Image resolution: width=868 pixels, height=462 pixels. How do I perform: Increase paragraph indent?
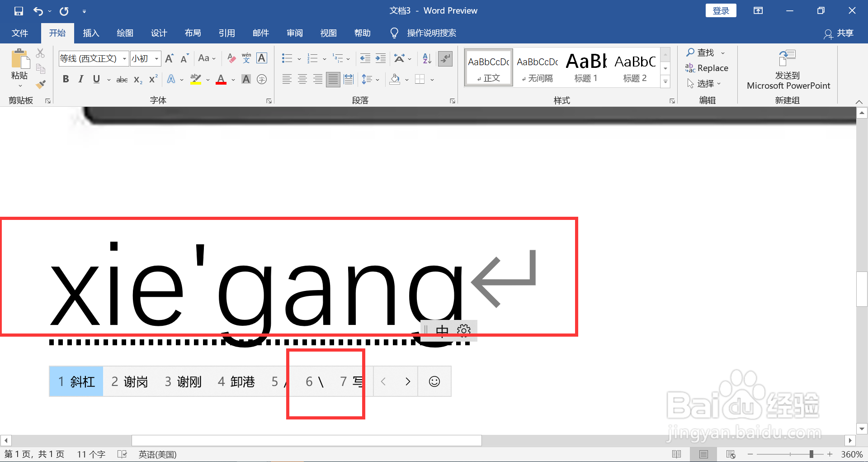point(381,58)
